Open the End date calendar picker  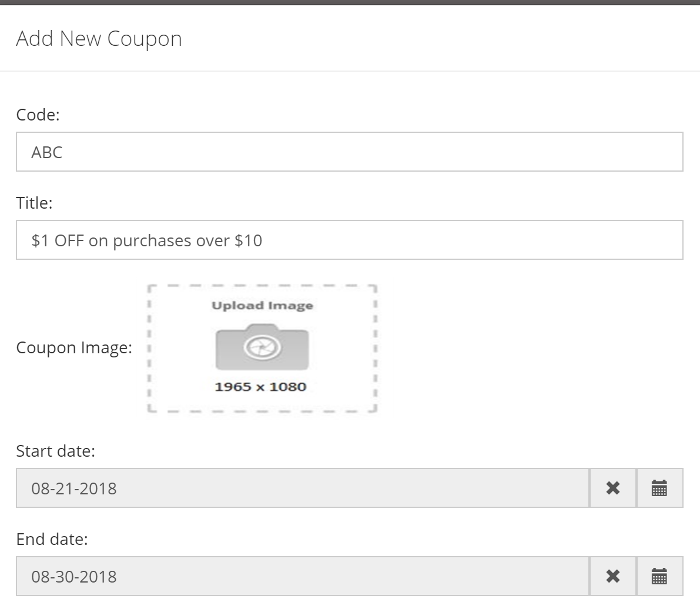pos(659,576)
